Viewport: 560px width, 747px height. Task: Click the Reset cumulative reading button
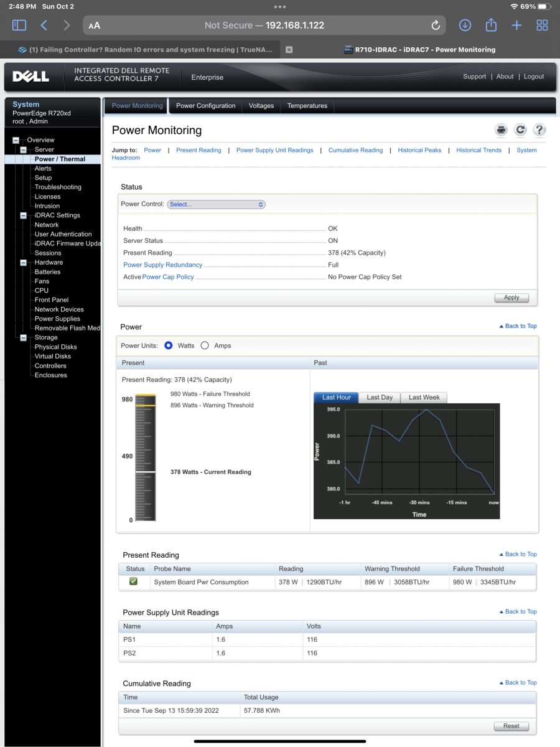coord(511,726)
